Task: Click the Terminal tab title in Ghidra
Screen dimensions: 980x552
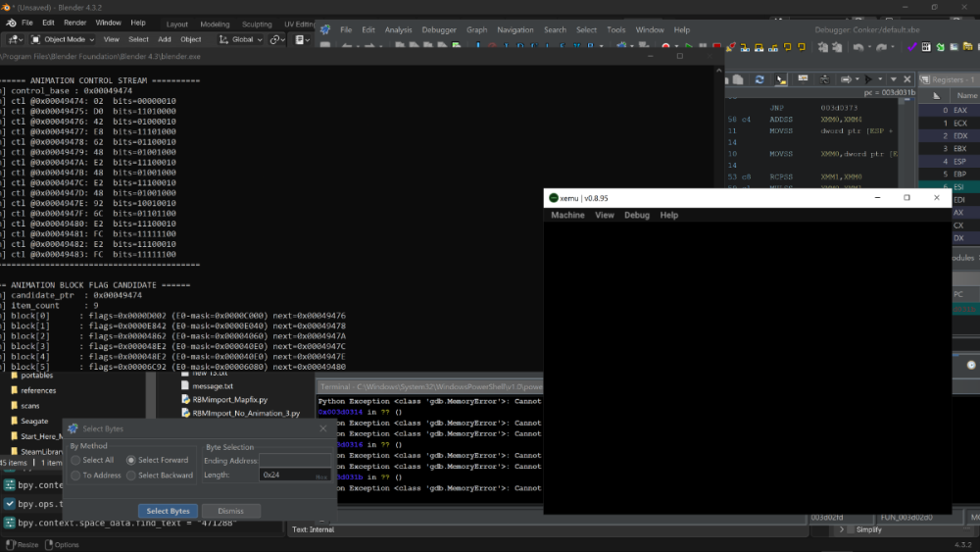Action: [430, 387]
